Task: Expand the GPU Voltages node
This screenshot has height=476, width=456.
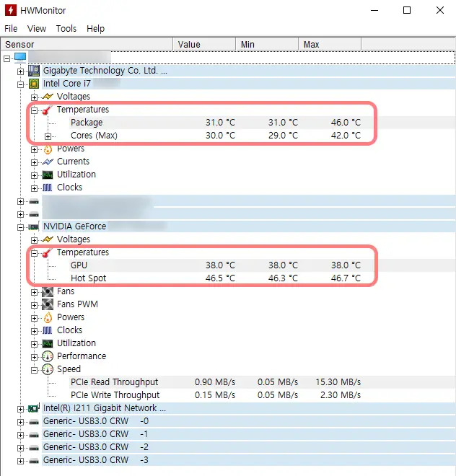Action: point(34,240)
